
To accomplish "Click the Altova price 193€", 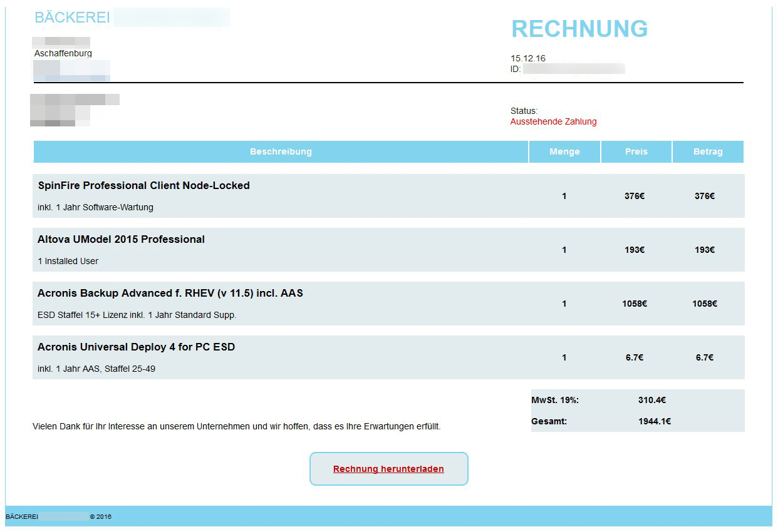I will (635, 250).
